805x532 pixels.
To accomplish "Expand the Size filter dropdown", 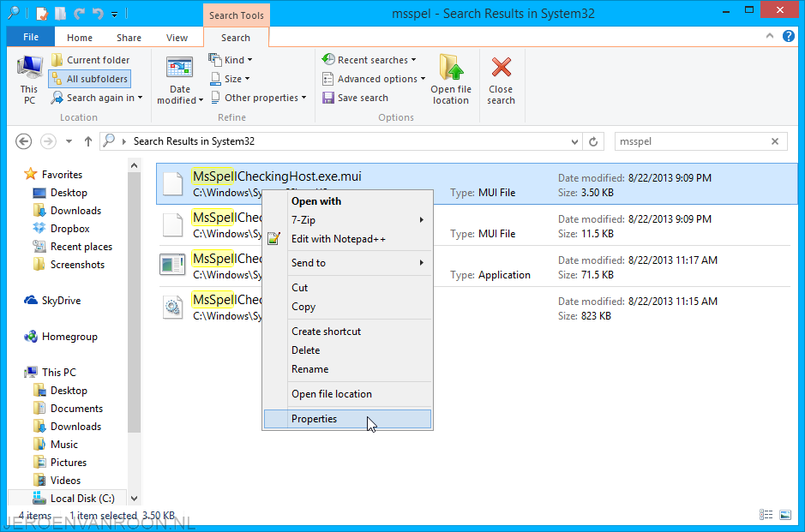I will [x=230, y=79].
